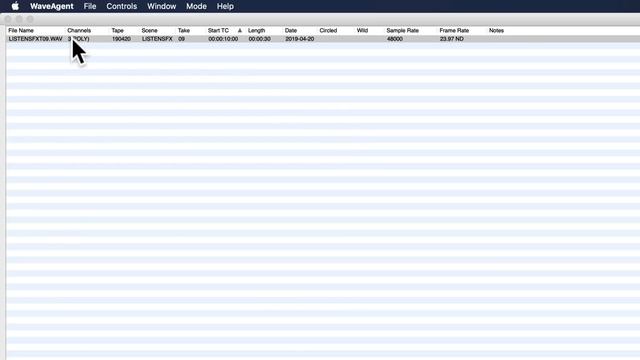Open the File menu
This screenshot has height=360, width=640.
[90, 6]
